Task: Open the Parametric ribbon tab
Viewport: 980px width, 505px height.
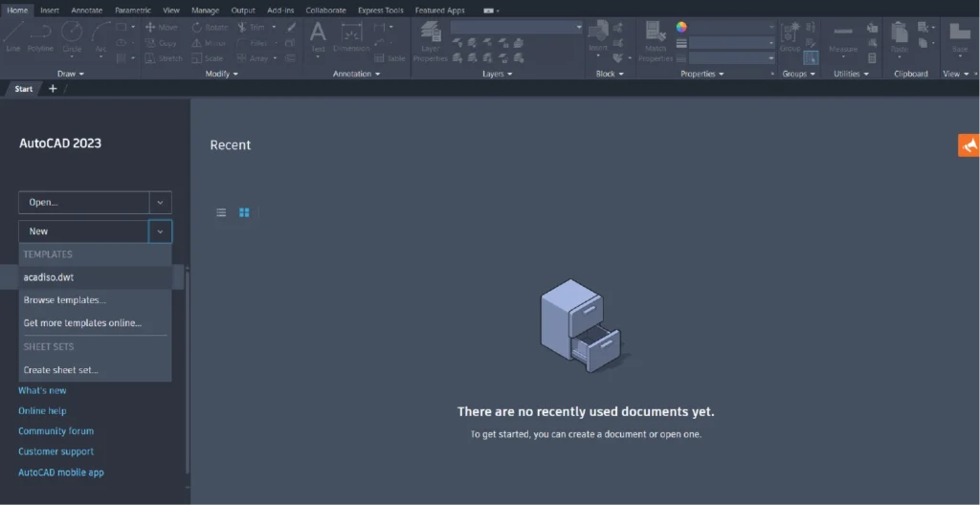Action: tap(133, 10)
